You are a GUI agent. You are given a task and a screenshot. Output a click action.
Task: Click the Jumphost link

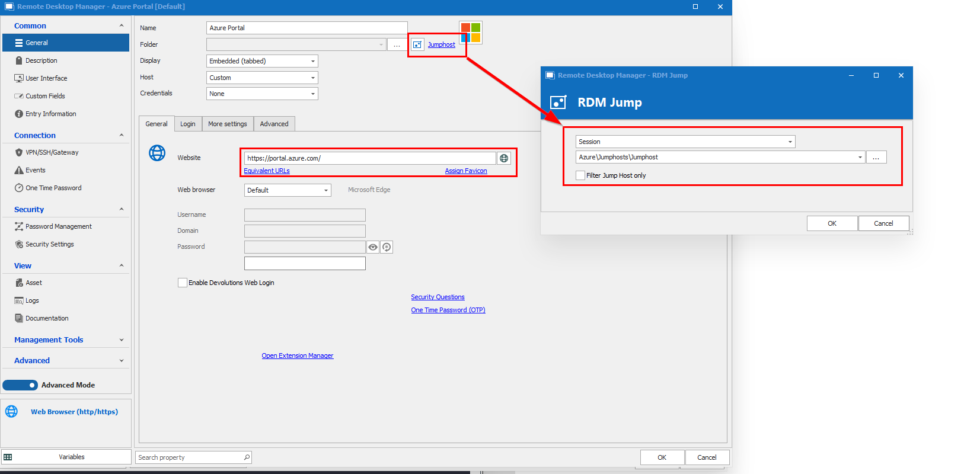[x=442, y=44]
